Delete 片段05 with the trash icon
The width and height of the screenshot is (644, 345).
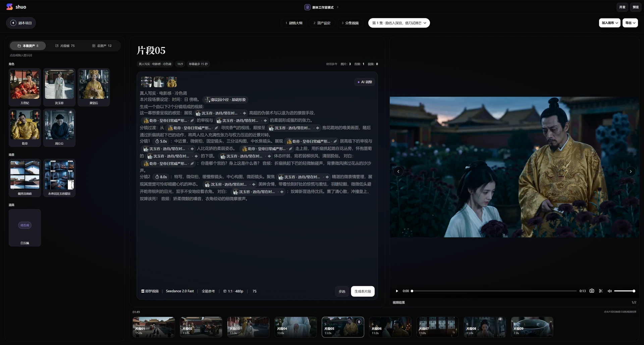pos(359,322)
